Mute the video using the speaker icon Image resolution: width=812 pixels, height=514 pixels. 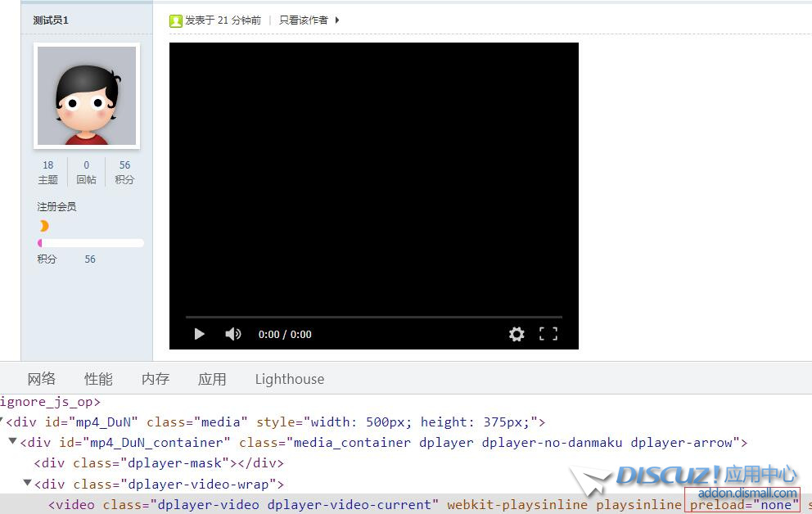(233, 334)
